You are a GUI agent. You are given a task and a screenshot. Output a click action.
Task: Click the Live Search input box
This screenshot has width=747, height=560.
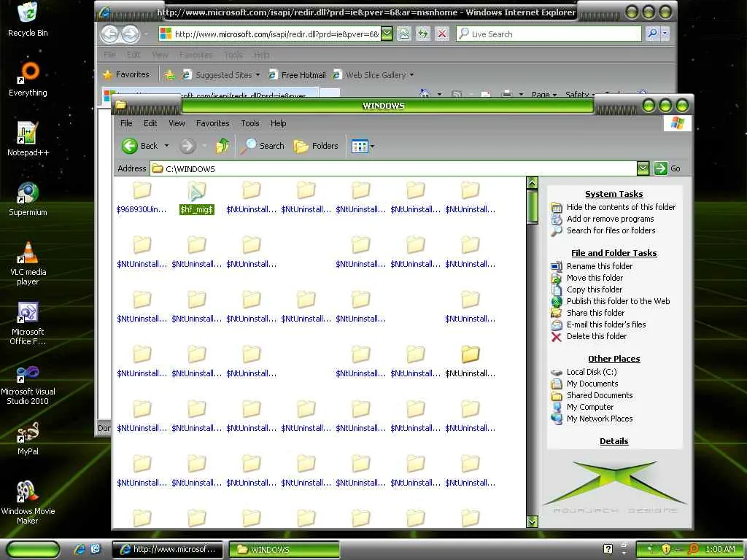(x=549, y=34)
